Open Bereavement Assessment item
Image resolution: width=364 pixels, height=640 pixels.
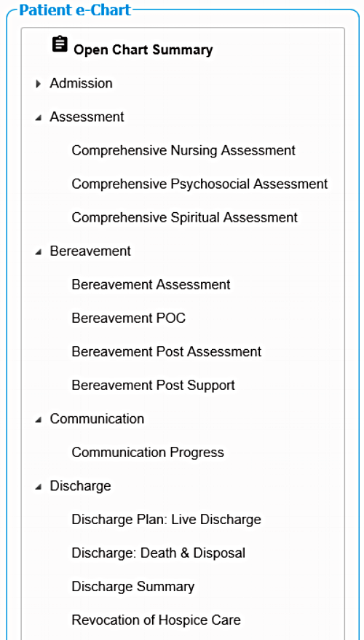pos(151,284)
